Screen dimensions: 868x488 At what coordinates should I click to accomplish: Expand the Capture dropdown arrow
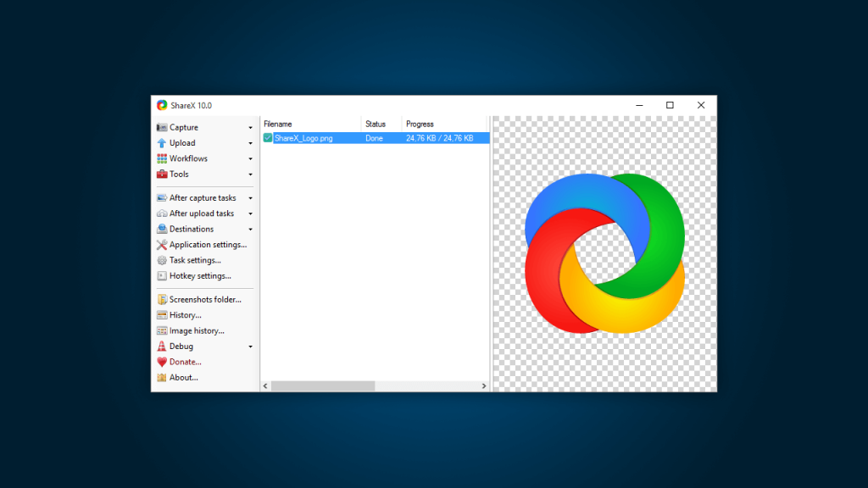point(251,127)
